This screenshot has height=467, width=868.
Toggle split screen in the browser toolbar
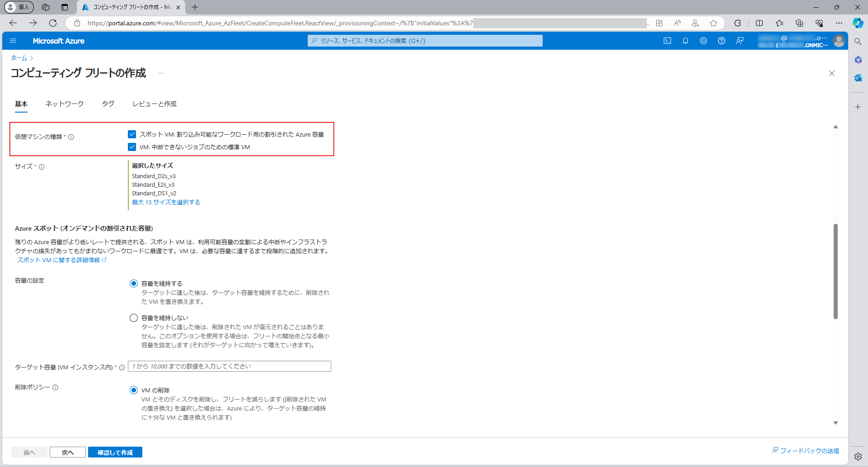(760, 23)
